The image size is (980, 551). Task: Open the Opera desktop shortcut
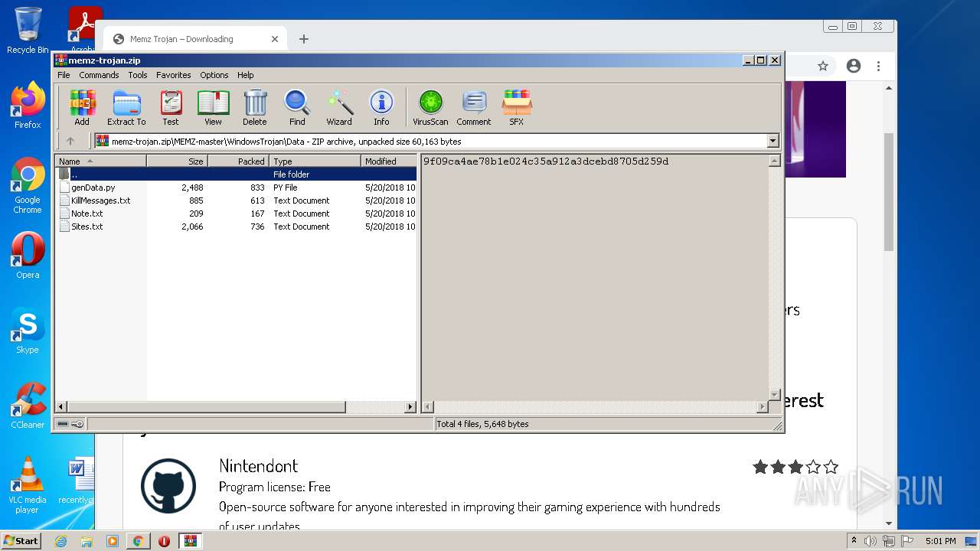point(28,256)
